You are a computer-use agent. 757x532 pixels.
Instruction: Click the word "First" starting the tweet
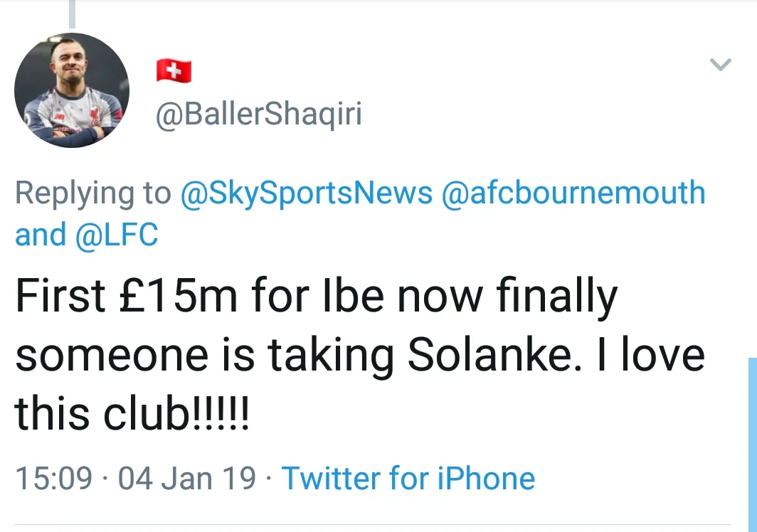[60, 298]
